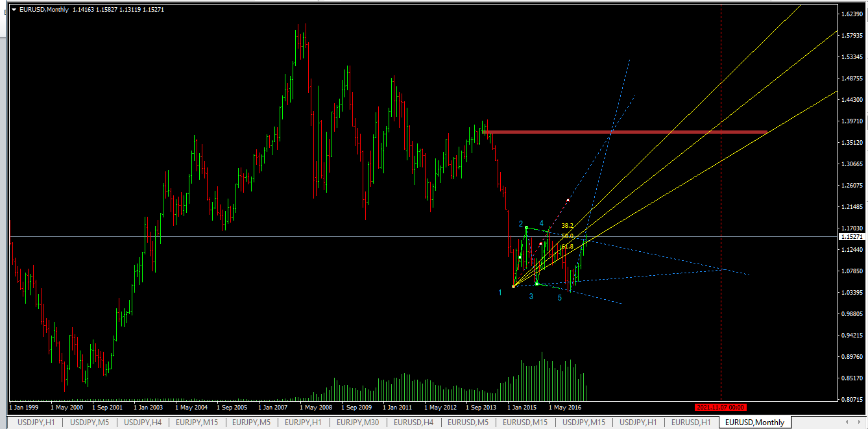The image size is (868, 429).
Task: Click the 1 Jan 2007 date label
Action: coord(273,408)
